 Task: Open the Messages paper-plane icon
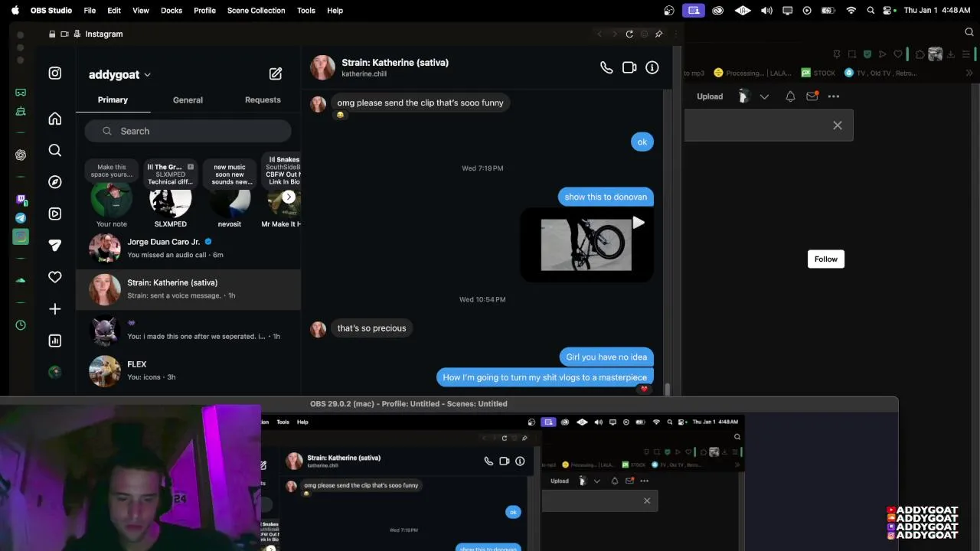[x=55, y=246]
